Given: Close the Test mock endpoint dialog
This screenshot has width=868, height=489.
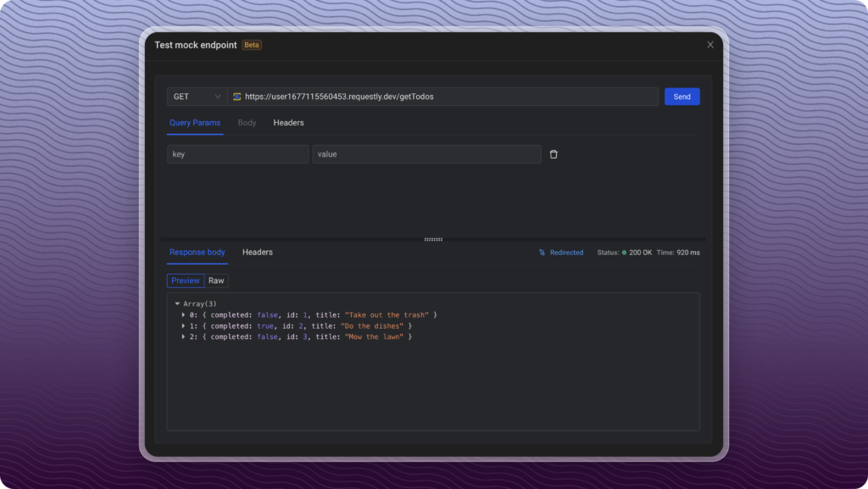Looking at the screenshot, I should [710, 45].
